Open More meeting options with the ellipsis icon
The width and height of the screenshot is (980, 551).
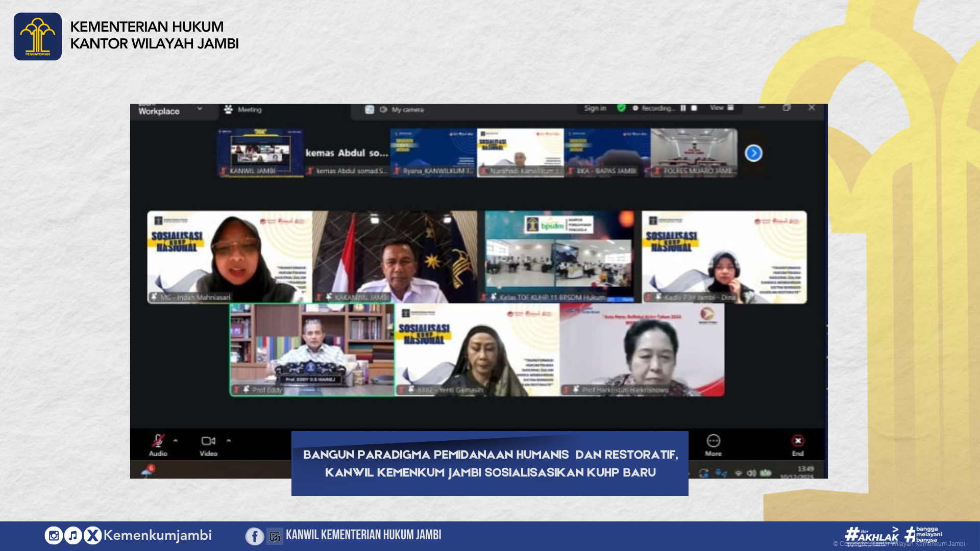pos(713,440)
